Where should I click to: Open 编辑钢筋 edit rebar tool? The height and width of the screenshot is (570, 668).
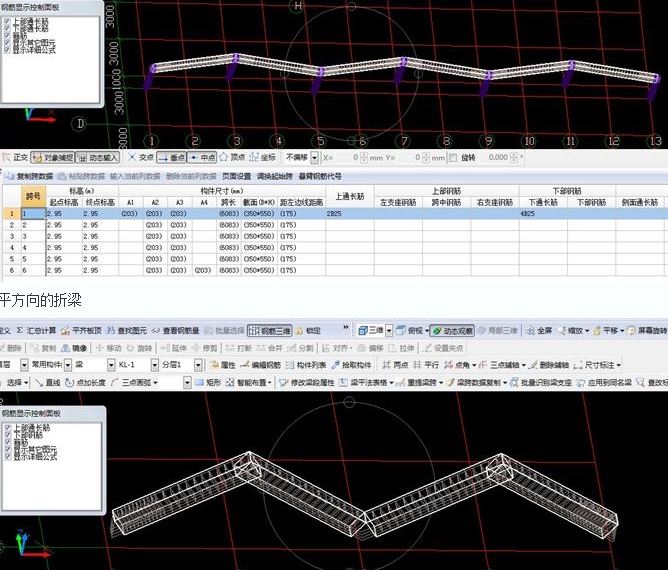[x=260, y=365]
